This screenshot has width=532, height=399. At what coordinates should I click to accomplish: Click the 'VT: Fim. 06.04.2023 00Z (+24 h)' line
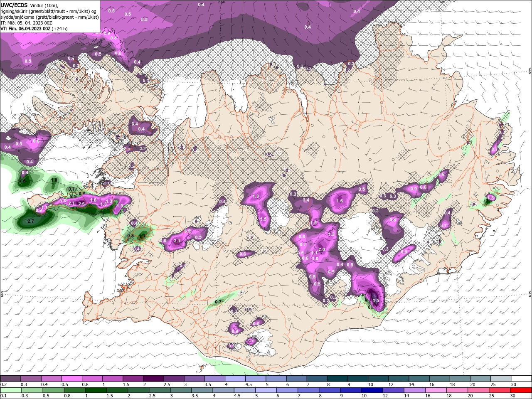click(x=34, y=29)
